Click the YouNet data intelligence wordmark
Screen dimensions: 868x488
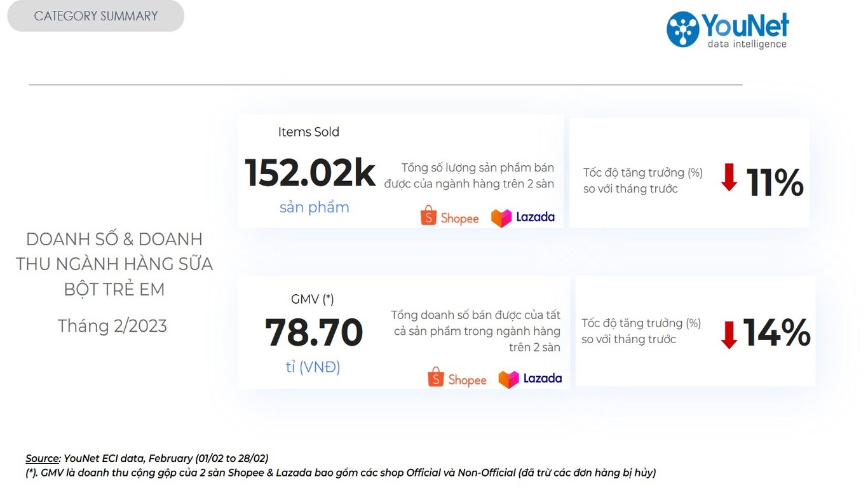point(745,30)
